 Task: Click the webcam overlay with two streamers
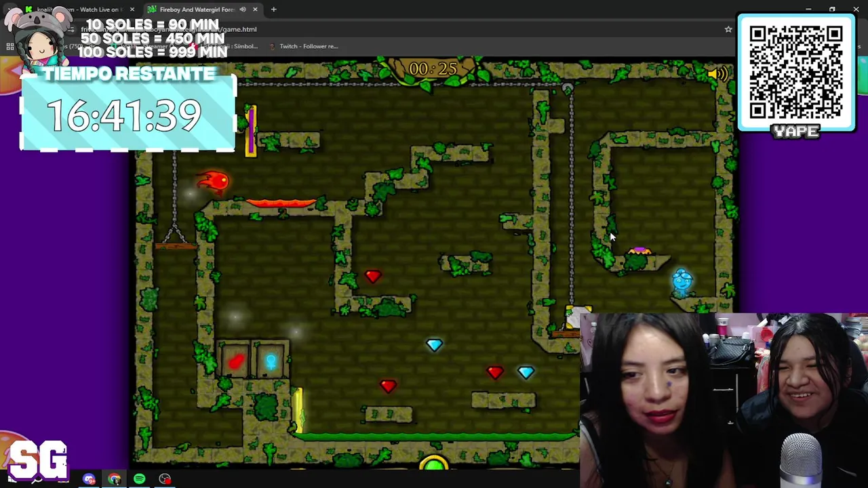pos(724,400)
